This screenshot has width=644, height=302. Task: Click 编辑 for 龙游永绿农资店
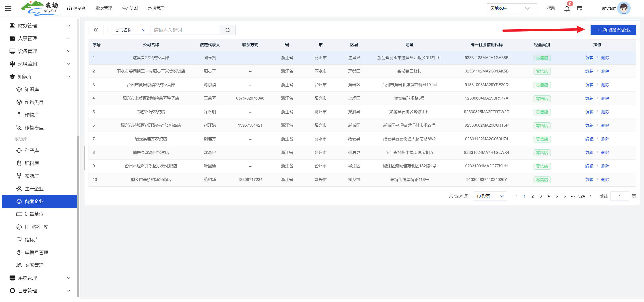(x=589, y=112)
